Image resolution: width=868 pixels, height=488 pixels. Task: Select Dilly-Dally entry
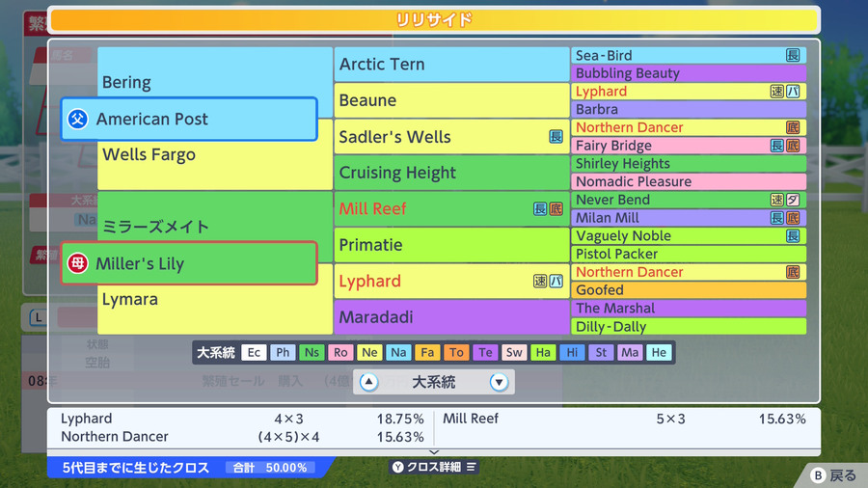click(x=689, y=326)
